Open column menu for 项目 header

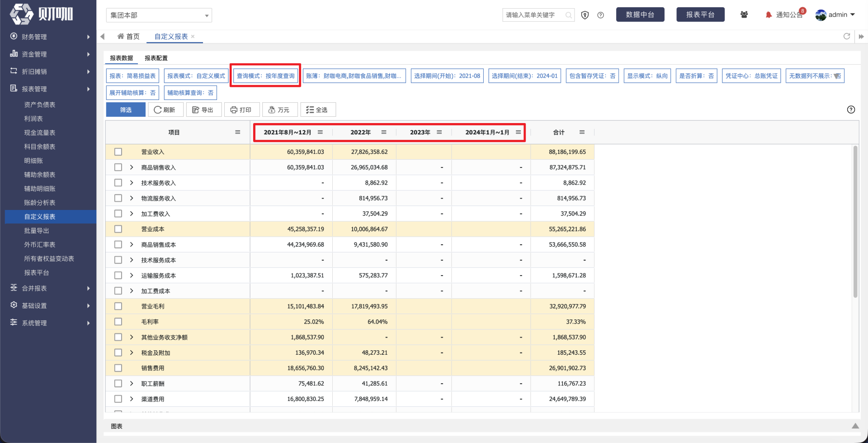(x=238, y=132)
